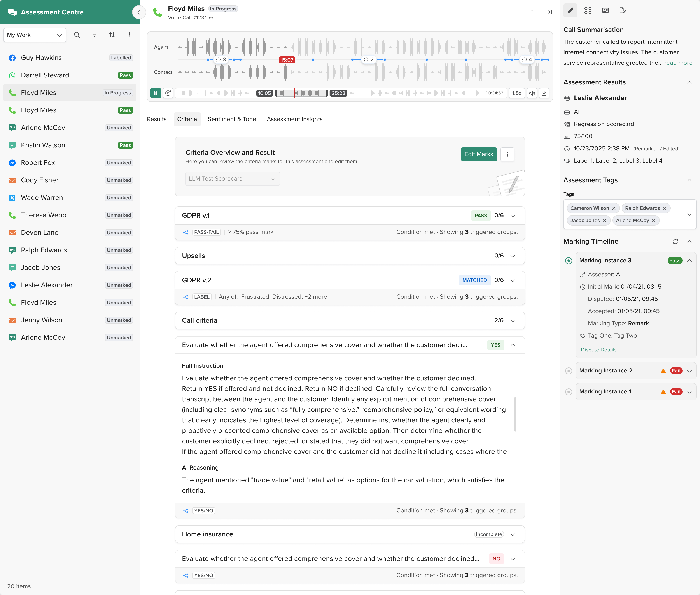This screenshot has width=700, height=595.
Task: Open the call header kebab menu
Action: 532,12
